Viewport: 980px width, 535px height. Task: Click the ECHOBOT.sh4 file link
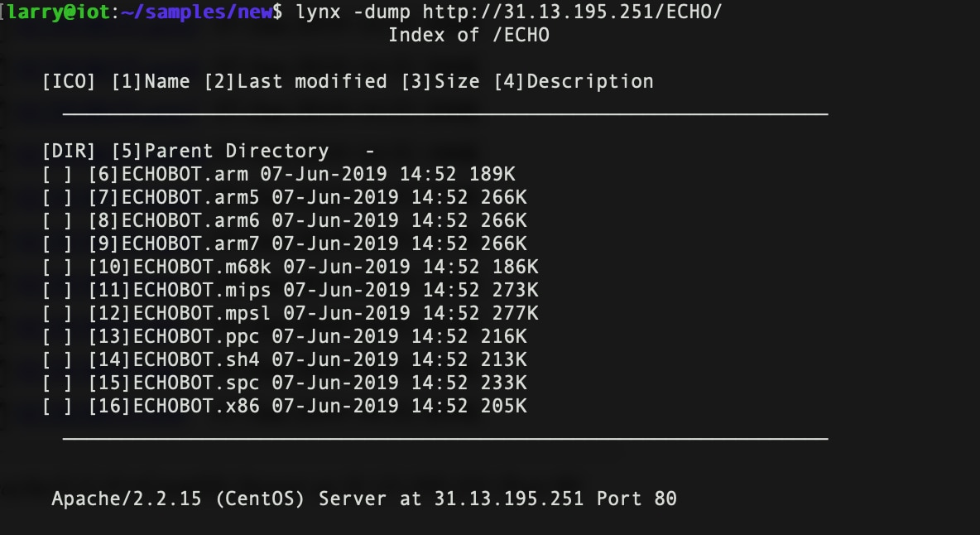coord(196,360)
